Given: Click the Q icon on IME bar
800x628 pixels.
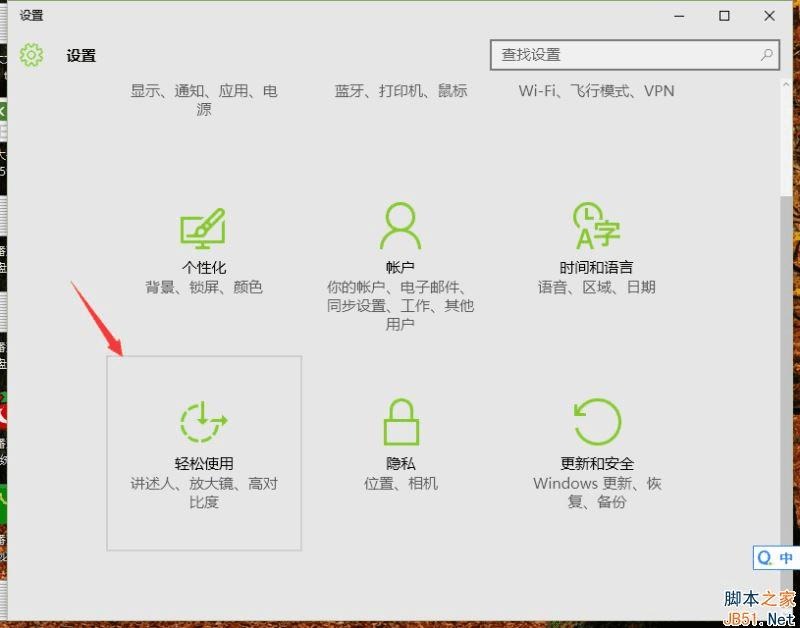Looking at the screenshot, I should 764,558.
